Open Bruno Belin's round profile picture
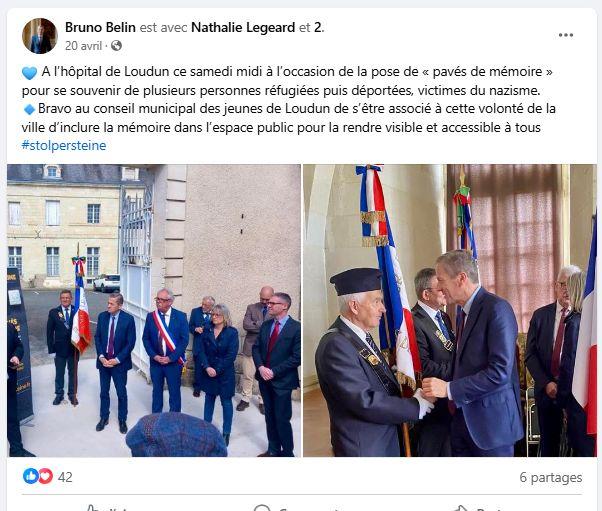Image resolution: width=602 pixels, height=511 pixels. pyautogui.click(x=40, y=36)
